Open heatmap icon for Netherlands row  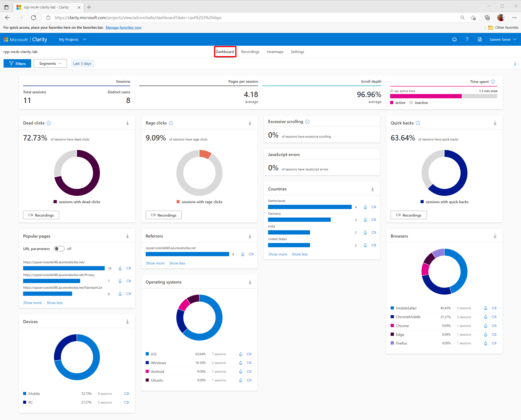pyautogui.click(x=365, y=207)
